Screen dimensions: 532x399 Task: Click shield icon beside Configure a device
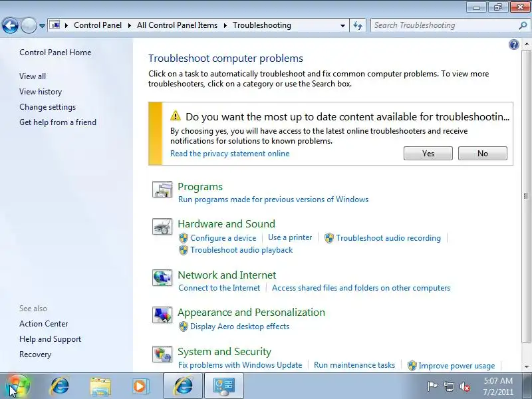[184, 238]
